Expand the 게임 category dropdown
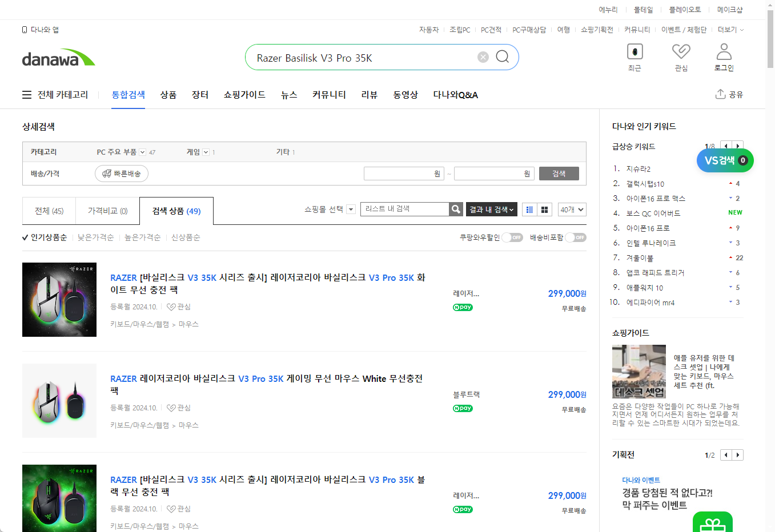 click(x=206, y=152)
